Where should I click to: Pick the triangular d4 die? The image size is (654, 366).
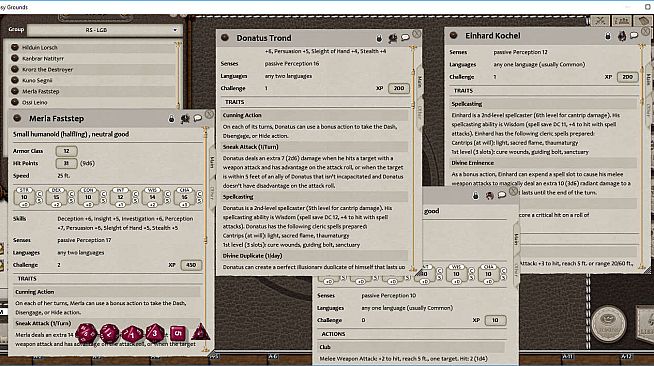200,333
